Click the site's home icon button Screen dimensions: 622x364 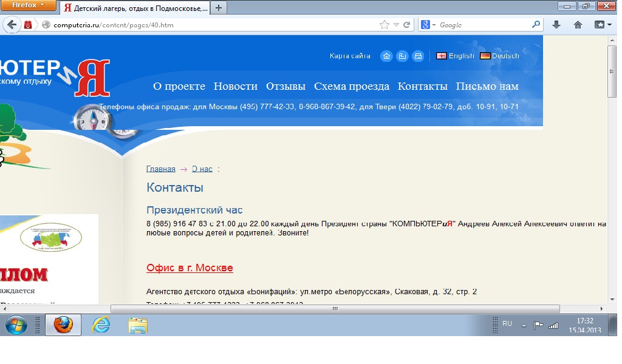(386, 56)
